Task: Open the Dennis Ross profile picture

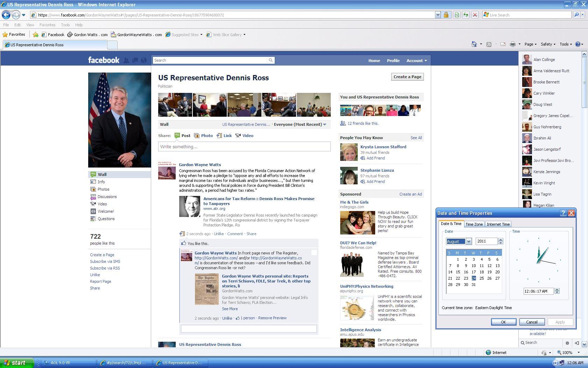Action: (x=119, y=120)
